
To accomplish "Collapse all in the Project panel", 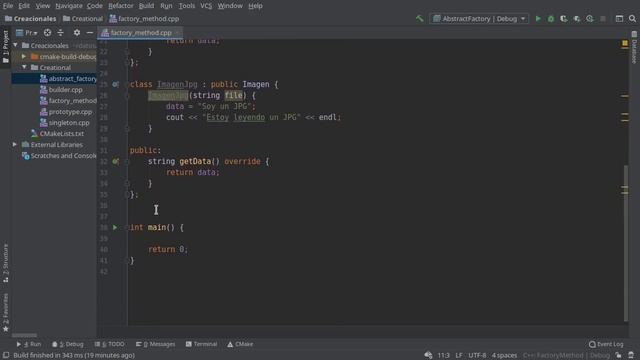I will (60, 33).
